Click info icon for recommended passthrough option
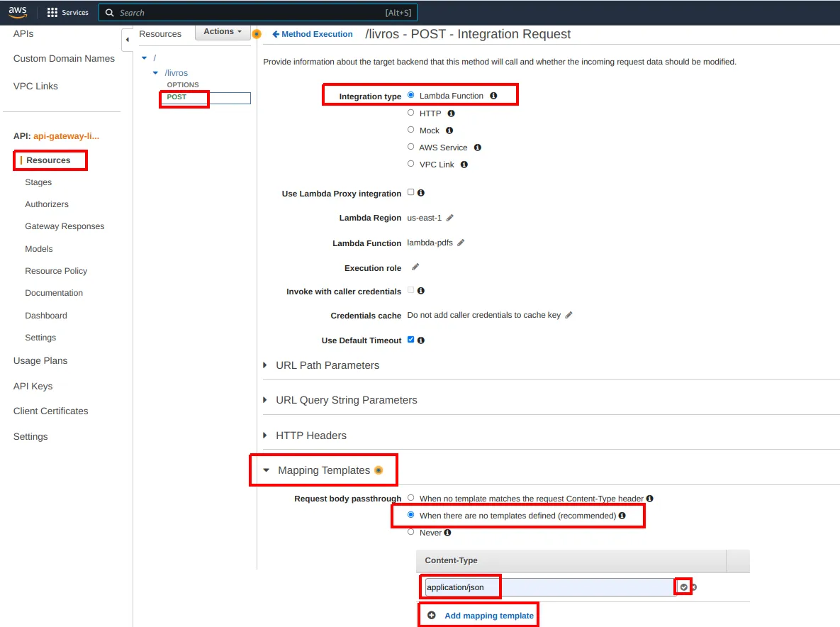This screenshot has width=840, height=627. point(622,516)
